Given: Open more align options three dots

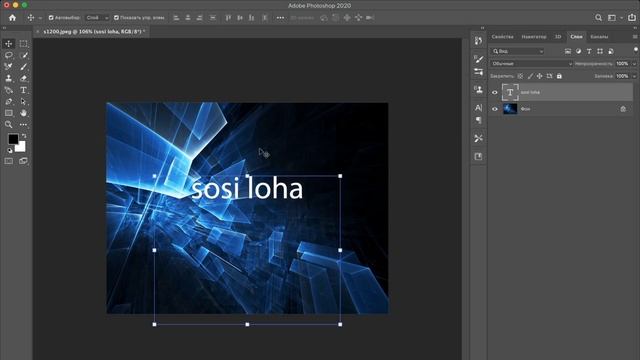Looking at the screenshot, I should (280, 18).
